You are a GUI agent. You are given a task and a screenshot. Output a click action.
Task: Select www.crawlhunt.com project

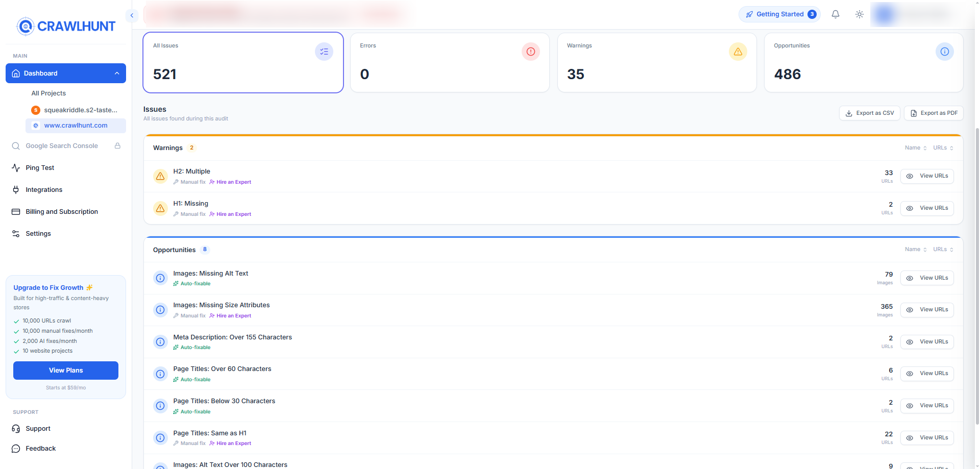(x=76, y=126)
